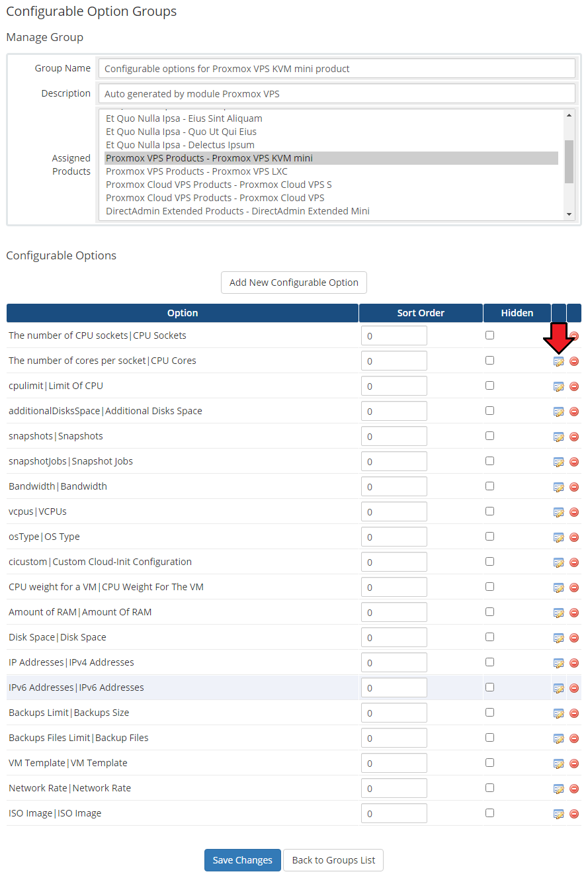Select Proxmox Cloud VPS S product
The height and width of the screenshot is (882, 588).
[x=331, y=185]
